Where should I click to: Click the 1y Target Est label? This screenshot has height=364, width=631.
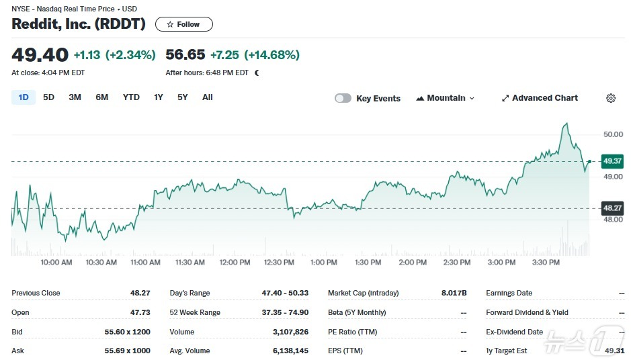point(506,351)
